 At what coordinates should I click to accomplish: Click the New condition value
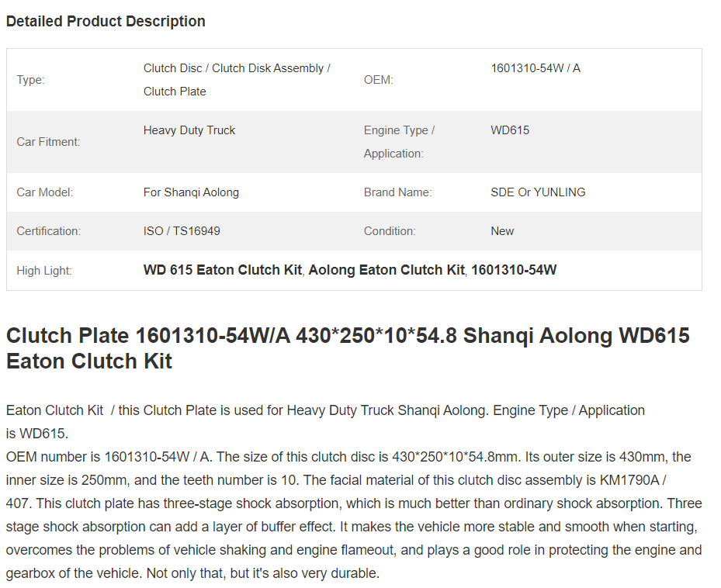[x=502, y=231]
